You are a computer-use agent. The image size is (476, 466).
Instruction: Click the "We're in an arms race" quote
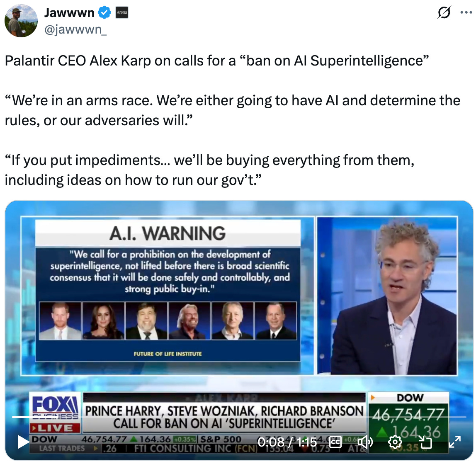pos(233,110)
